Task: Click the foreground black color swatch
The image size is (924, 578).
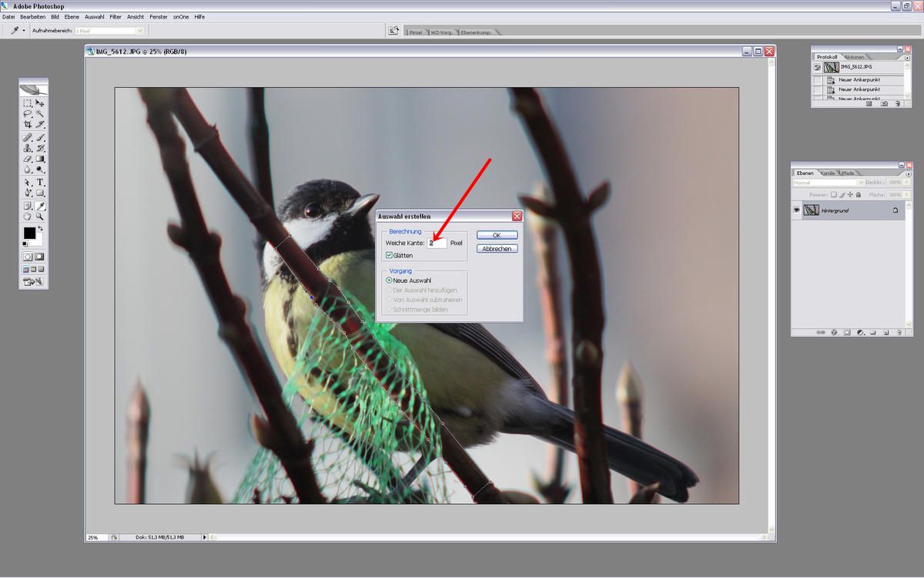Action: [29, 232]
